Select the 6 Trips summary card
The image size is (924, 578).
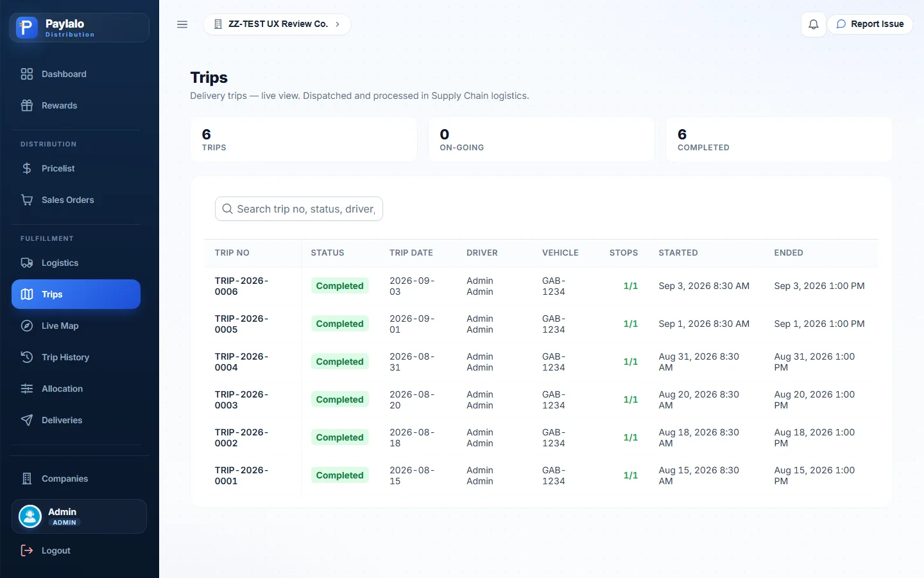pos(304,140)
